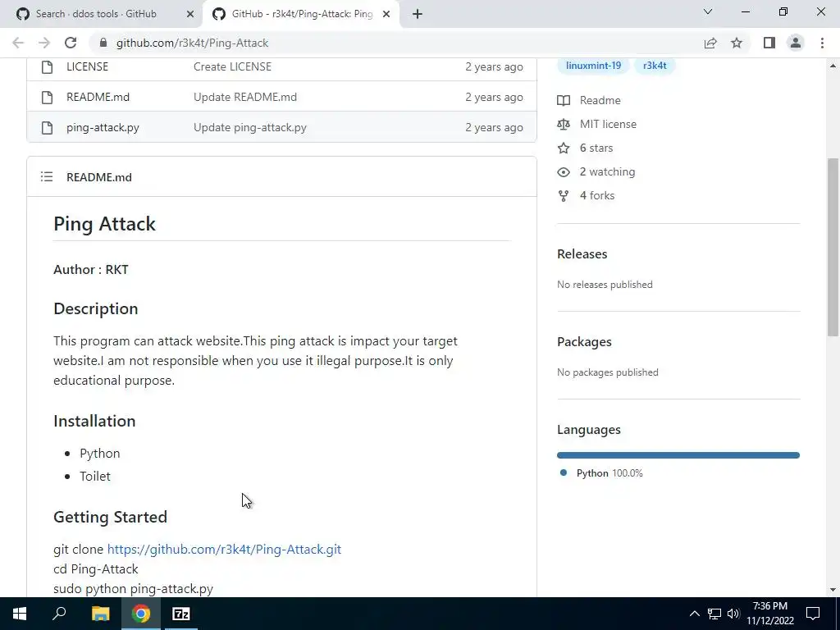840x630 pixels.
Task: Click the browser back arrow
Action: tap(18, 43)
